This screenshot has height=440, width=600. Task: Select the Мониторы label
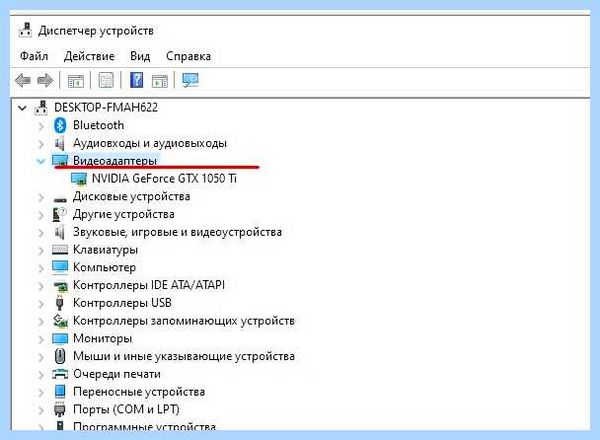click(103, 338)
